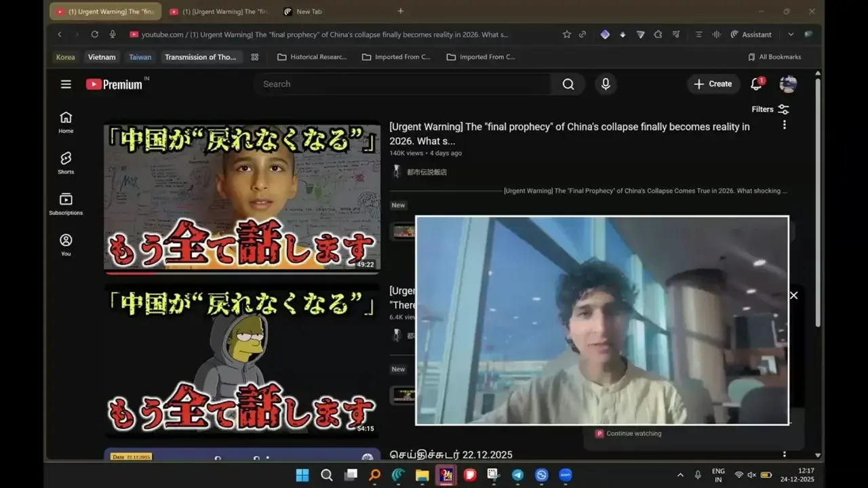Screen dimensions: 868x488
Task: Open the notifications bell
Action: coord(756,84)
